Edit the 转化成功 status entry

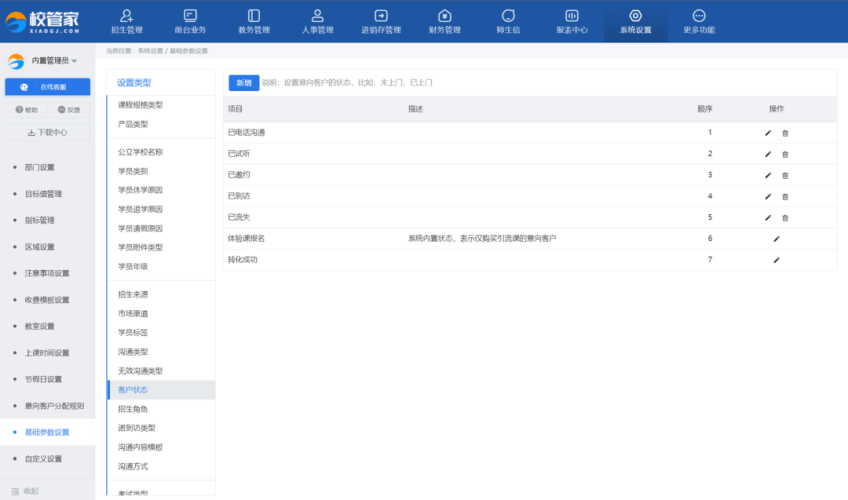(x=776, y=260)
